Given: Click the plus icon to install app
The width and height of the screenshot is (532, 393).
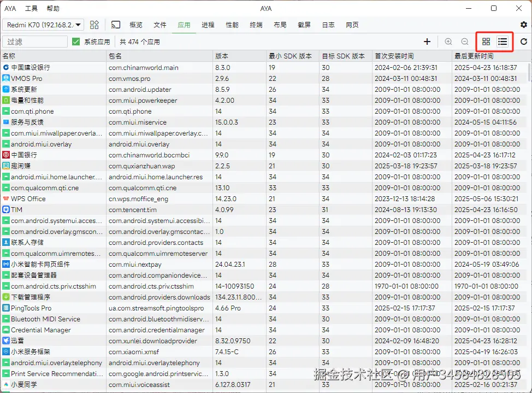Looking at the screenshot, I should pos(427,42).
